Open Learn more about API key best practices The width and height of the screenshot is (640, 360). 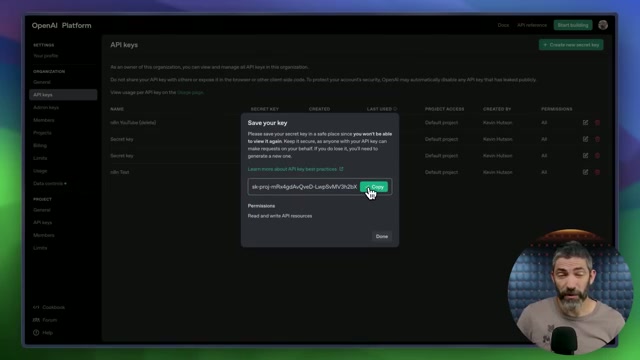point(292,169)
